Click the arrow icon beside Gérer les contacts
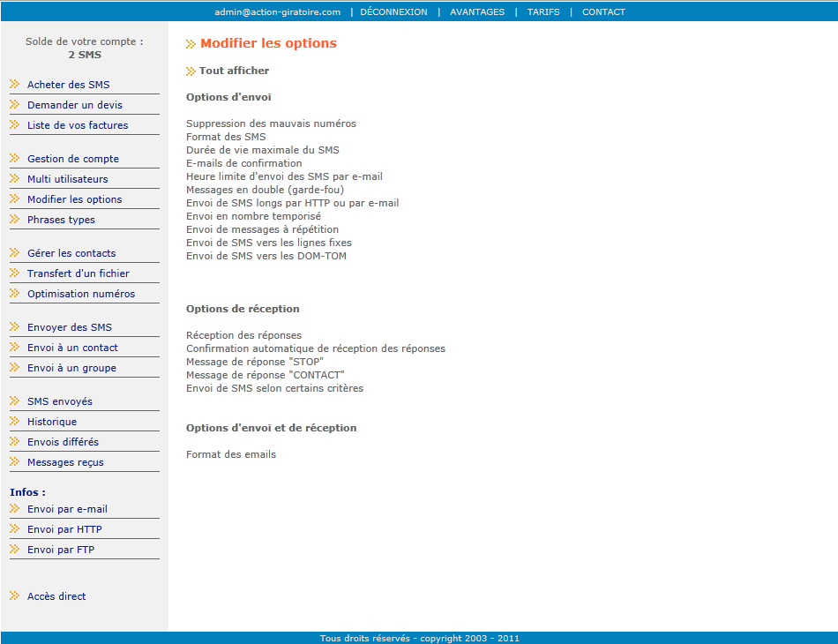838x644 pixels. click(14, 253)
